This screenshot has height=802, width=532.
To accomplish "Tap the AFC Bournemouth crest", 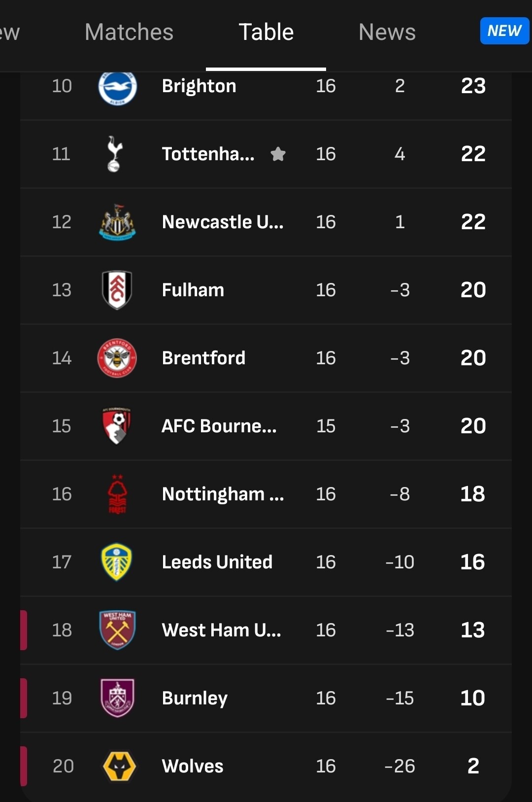I will (117, 426).
